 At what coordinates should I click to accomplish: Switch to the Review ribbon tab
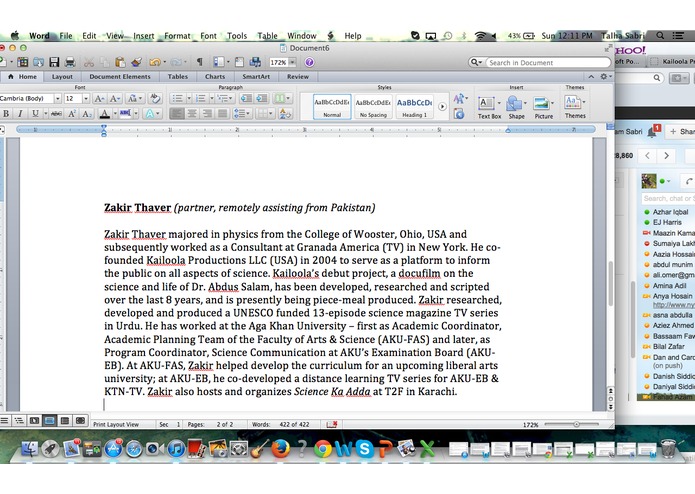pos(298,77)
